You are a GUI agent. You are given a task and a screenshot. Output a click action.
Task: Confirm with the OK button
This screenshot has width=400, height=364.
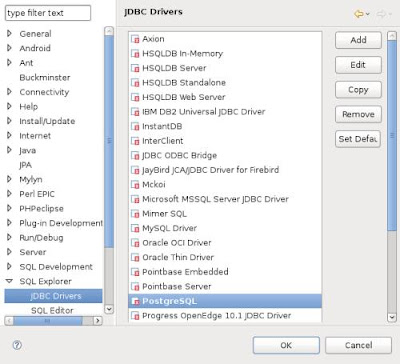[286, 345]
